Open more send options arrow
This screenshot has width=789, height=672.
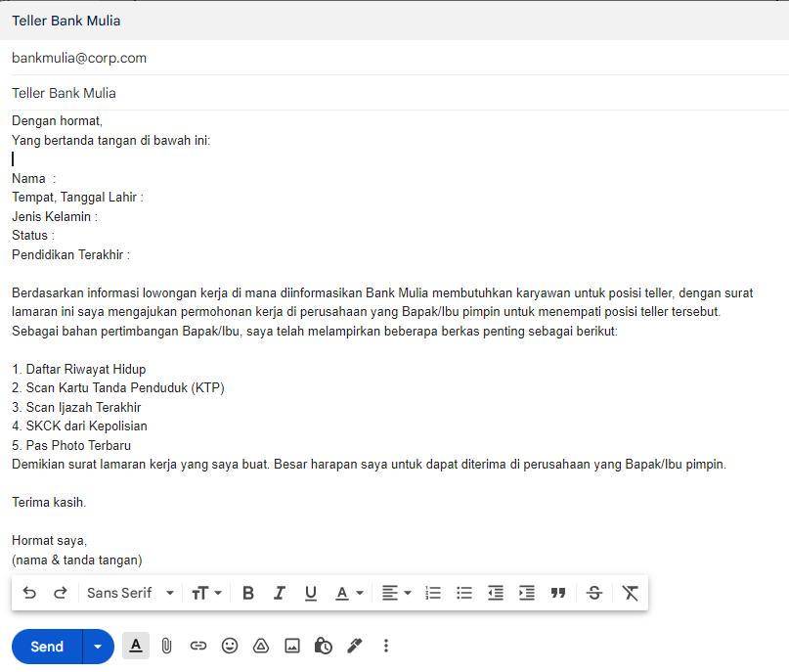[x=98, y=647]
